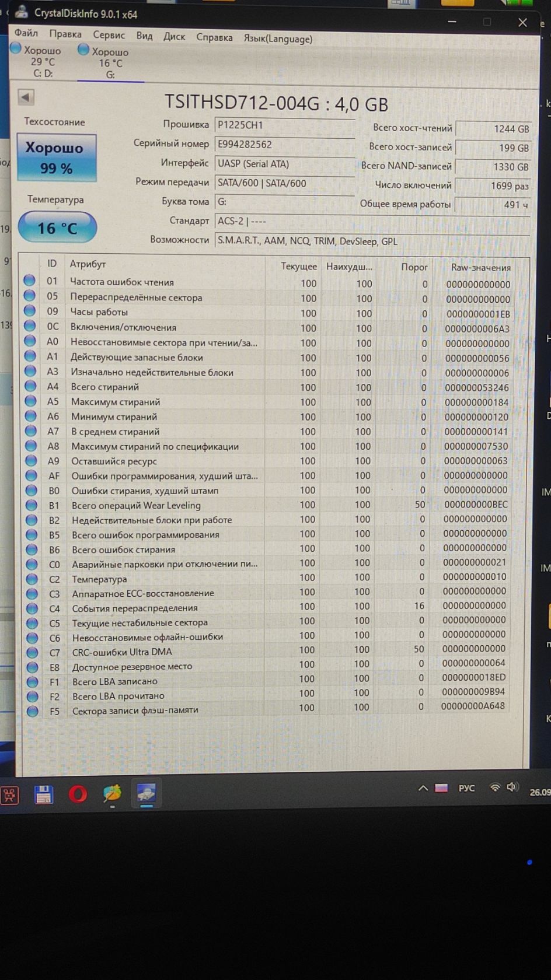Click the floppy disk taskbar icon
The width and height of the screenshot is (551, 980).
click(x=44, y=794)
